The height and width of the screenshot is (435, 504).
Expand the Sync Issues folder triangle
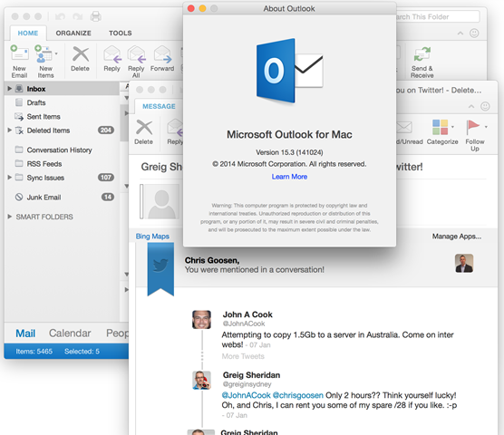pyautogui.click(x=10, y=178)
